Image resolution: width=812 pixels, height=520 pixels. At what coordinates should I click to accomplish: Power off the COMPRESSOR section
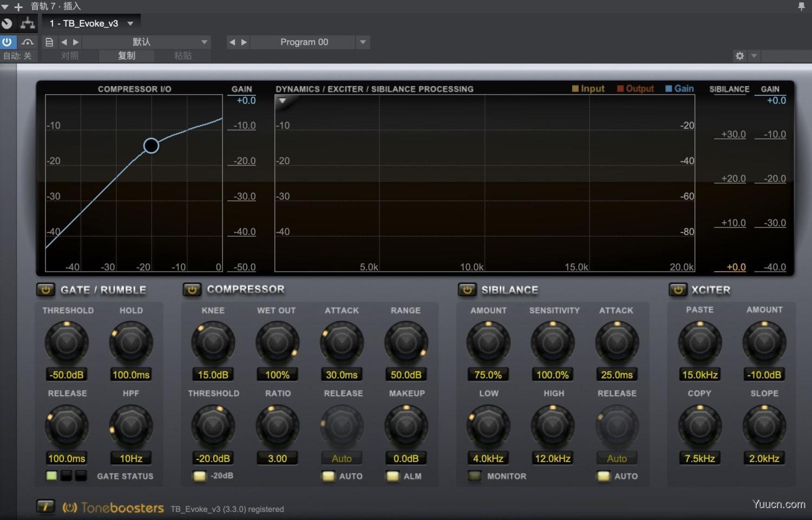click(x=192, y=289)
